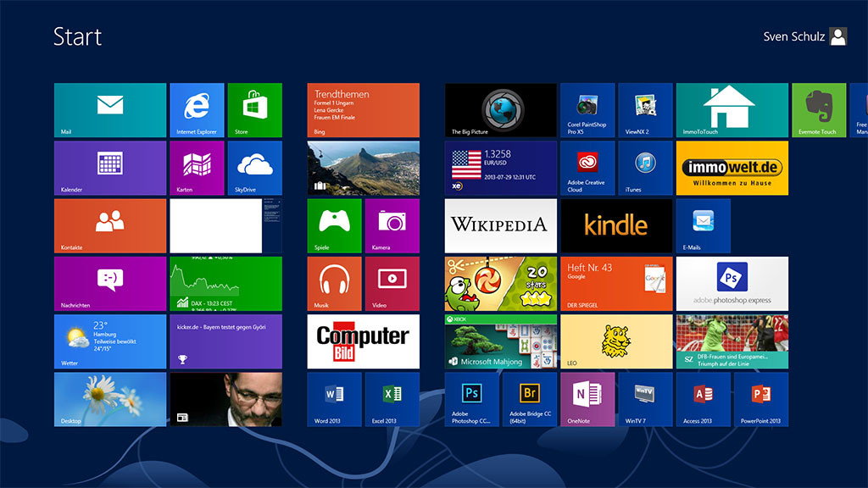Viewport: 868px width, 488px height.
Task: Open The Big Picture tile
Action: 500,110
